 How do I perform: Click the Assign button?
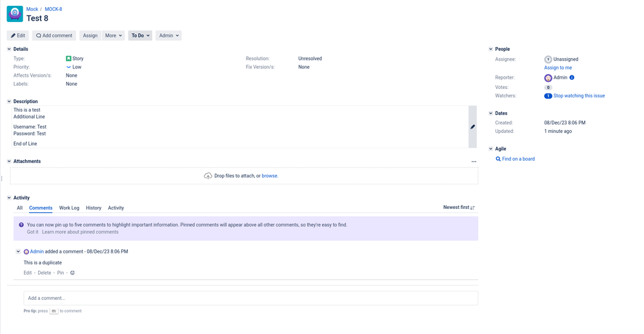pyautogui.click(x=90, y=35)
